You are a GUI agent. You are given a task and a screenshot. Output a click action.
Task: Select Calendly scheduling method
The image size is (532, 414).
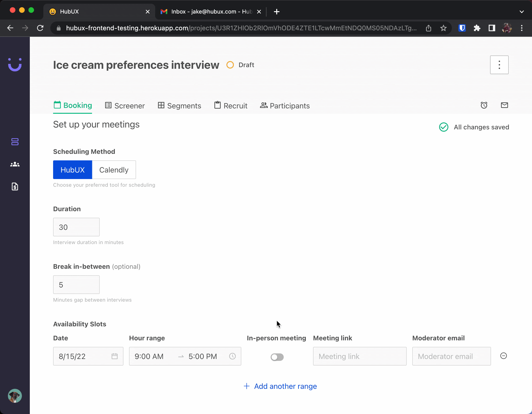click(x=114, y=170)
